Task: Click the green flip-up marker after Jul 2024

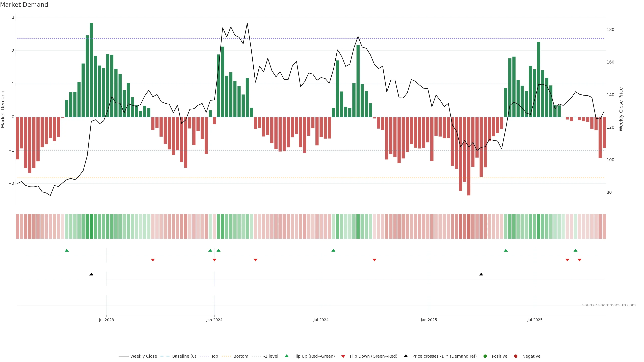Action: pos(333,251)
